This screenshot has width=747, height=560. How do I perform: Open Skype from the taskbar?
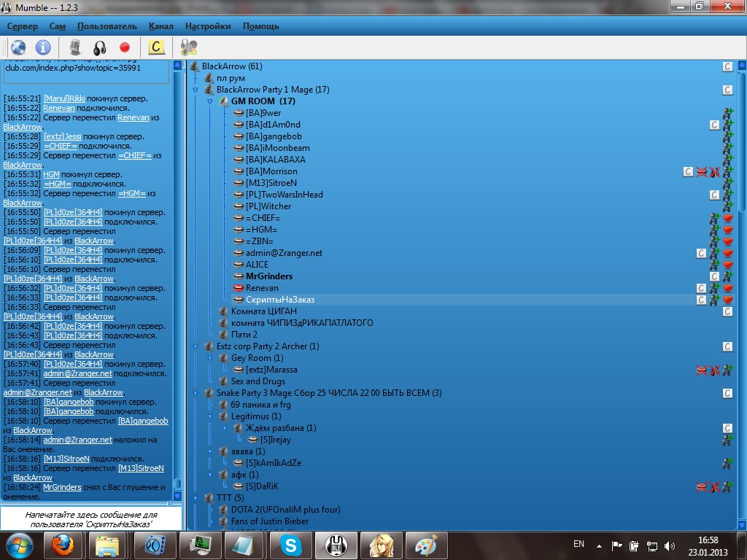pyautogui.click(x=290, y=545)
